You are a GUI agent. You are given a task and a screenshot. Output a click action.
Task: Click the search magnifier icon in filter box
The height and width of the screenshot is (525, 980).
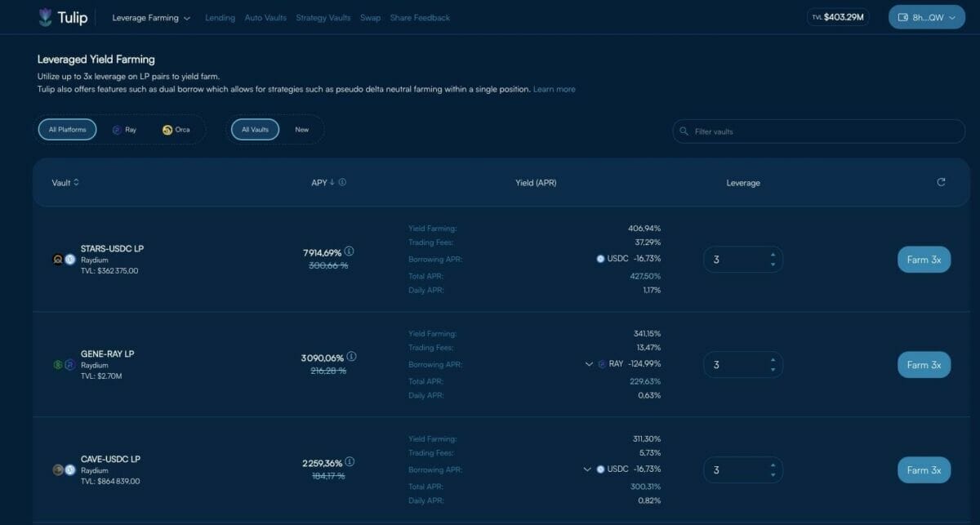pyautogui.click(x=683, y=131)
